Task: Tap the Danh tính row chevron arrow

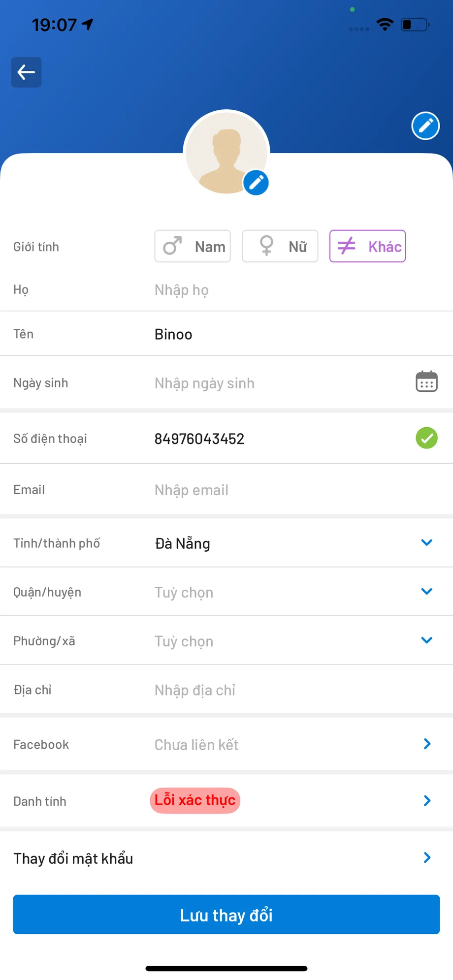Action: point(427,801)
